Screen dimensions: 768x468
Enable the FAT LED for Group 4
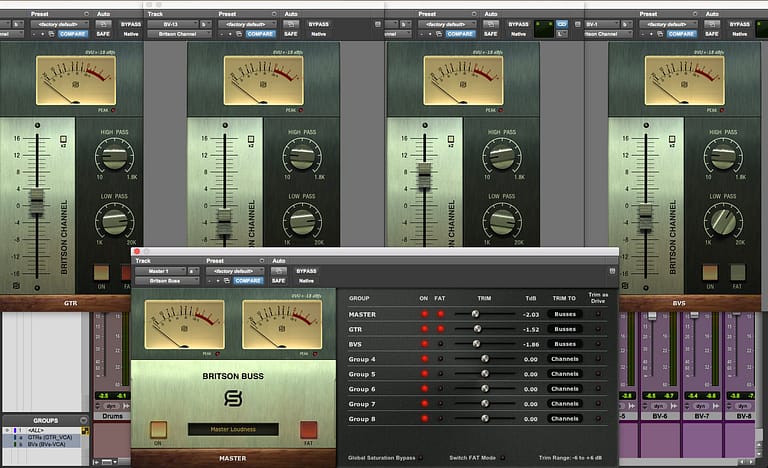coord(440,358)
